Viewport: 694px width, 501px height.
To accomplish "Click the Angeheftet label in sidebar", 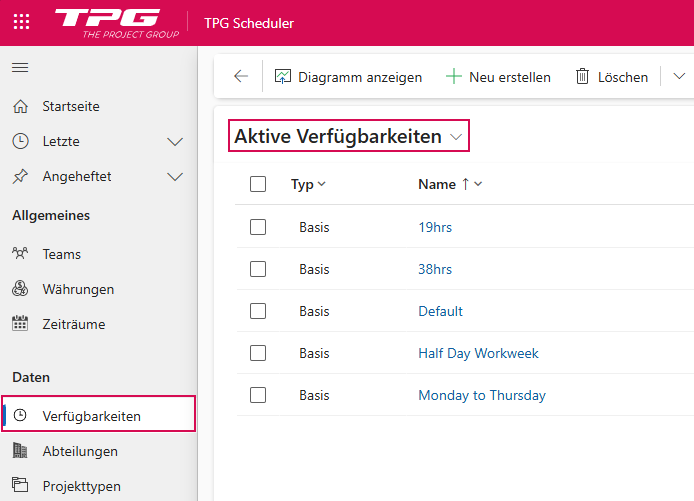I will tap(77, 176).
